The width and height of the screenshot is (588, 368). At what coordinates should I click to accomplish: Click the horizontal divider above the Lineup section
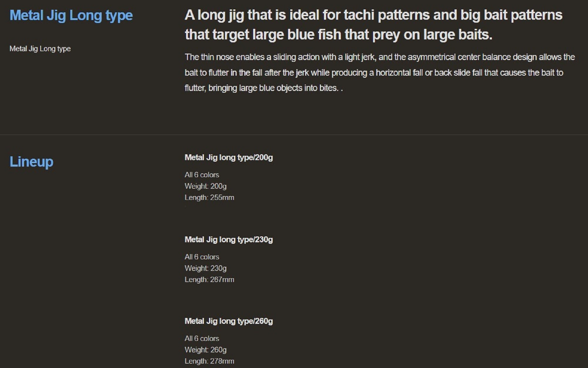point(294,135)
